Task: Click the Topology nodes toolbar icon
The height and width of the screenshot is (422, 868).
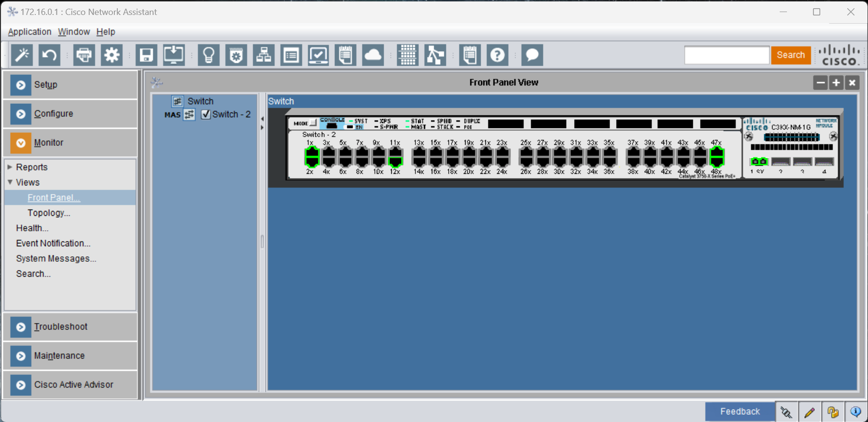Action: (435, 55)
